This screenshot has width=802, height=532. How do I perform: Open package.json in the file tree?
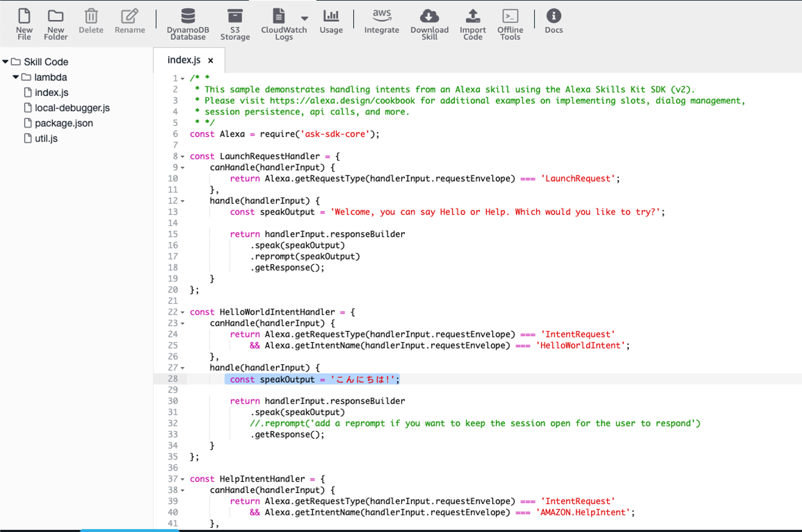coord(63,123)
